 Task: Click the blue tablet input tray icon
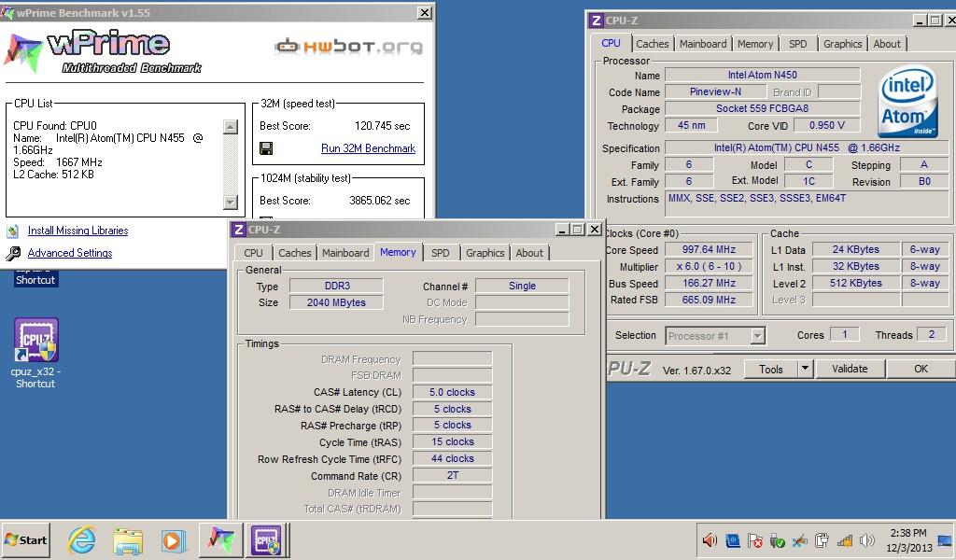tap(733, 540)
